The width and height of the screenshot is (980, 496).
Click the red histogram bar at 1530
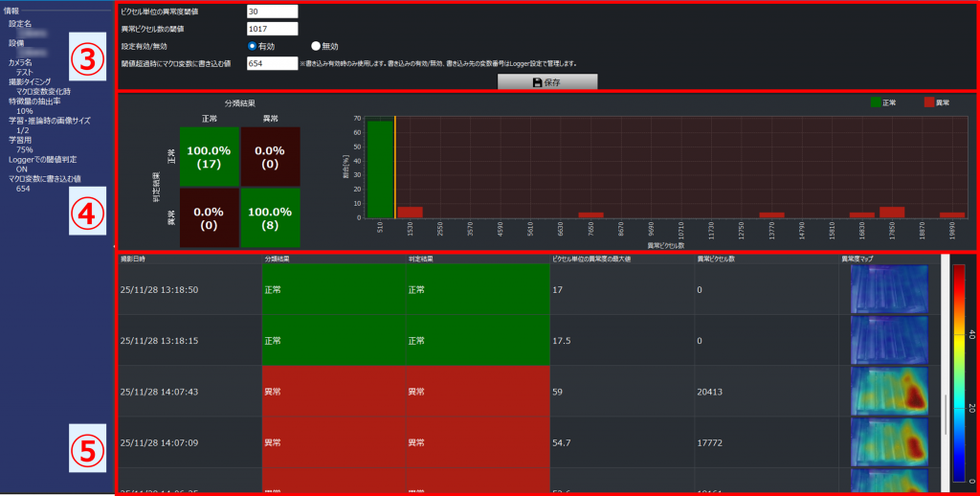click(x=410, y=212)
